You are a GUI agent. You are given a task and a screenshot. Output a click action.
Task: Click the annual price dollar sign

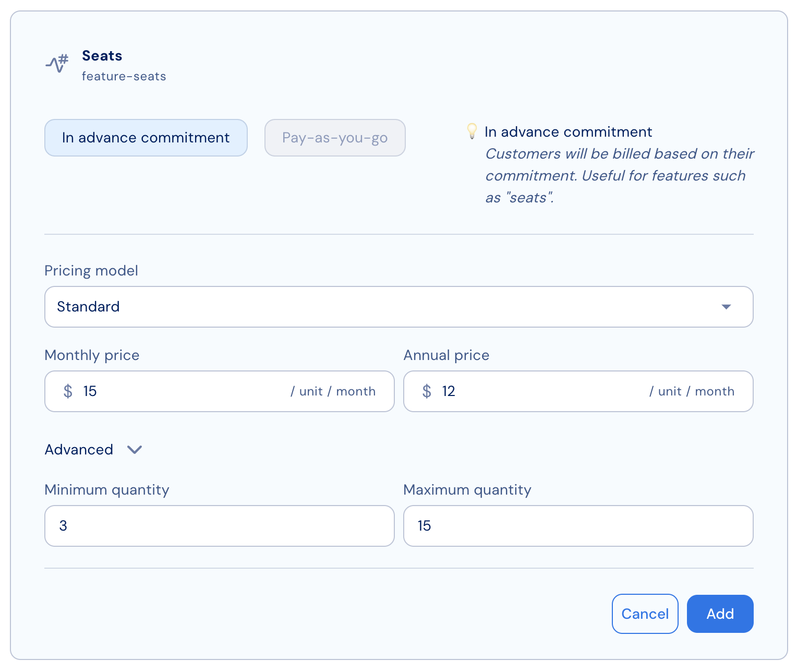pyautogui.click(x=427, y=391)
